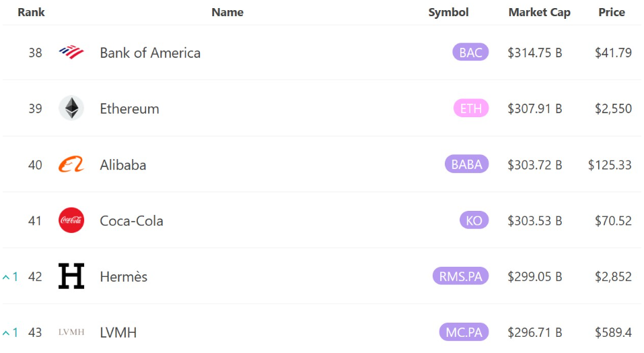Open the Ethereum name link
The width and height of the screenshot is (644, 353).
129,108
